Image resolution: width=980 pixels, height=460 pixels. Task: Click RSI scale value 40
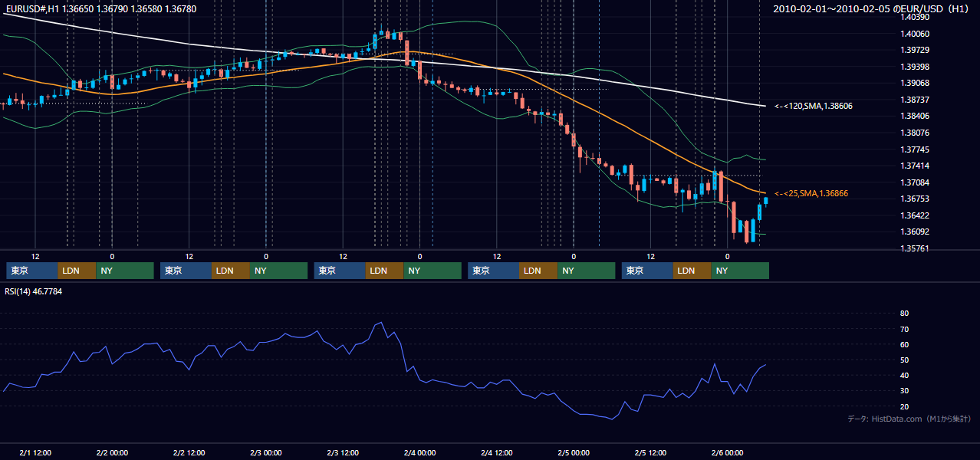click(x=904, y=375)
